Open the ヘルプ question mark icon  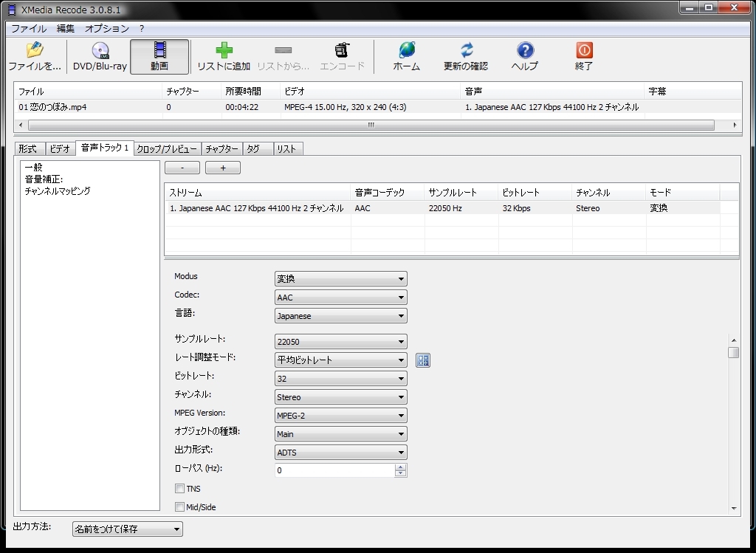pos(525,50)
